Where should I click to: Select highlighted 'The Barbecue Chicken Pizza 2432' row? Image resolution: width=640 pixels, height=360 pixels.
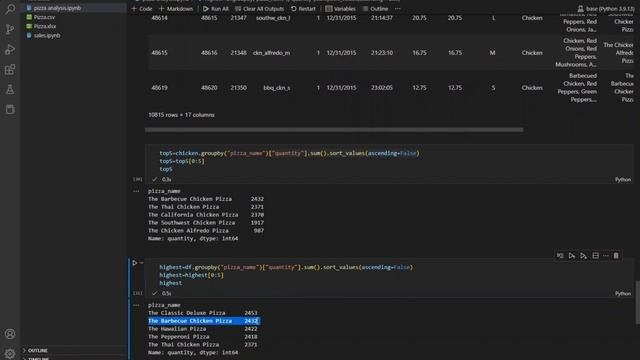(x=203, y=321)
